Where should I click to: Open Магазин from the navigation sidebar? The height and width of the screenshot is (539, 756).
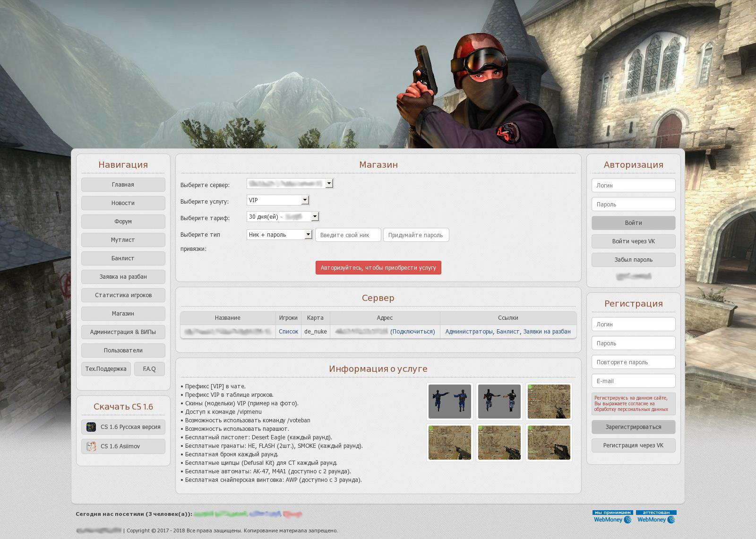point(123,314)
